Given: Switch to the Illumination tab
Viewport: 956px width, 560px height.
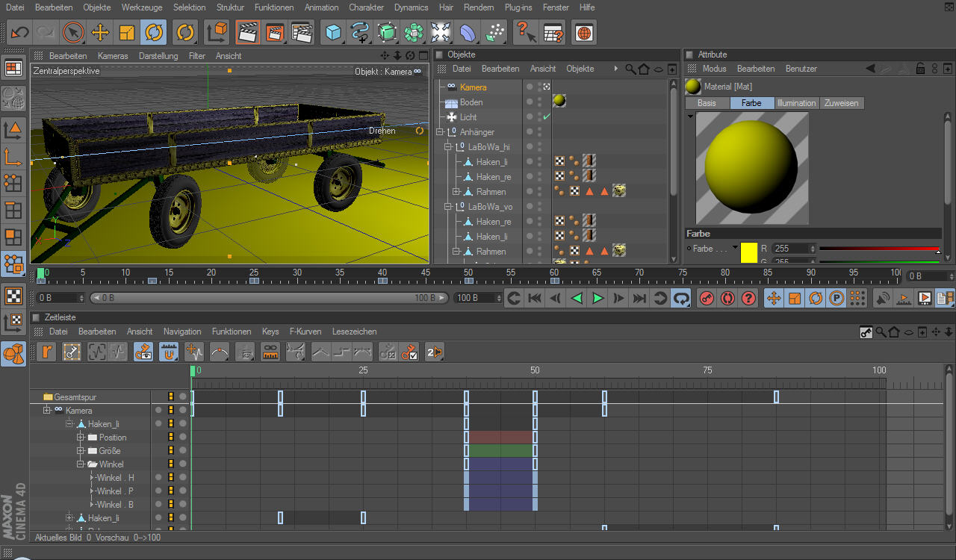Looking at the screenshot, I should (x=796, y=103).
